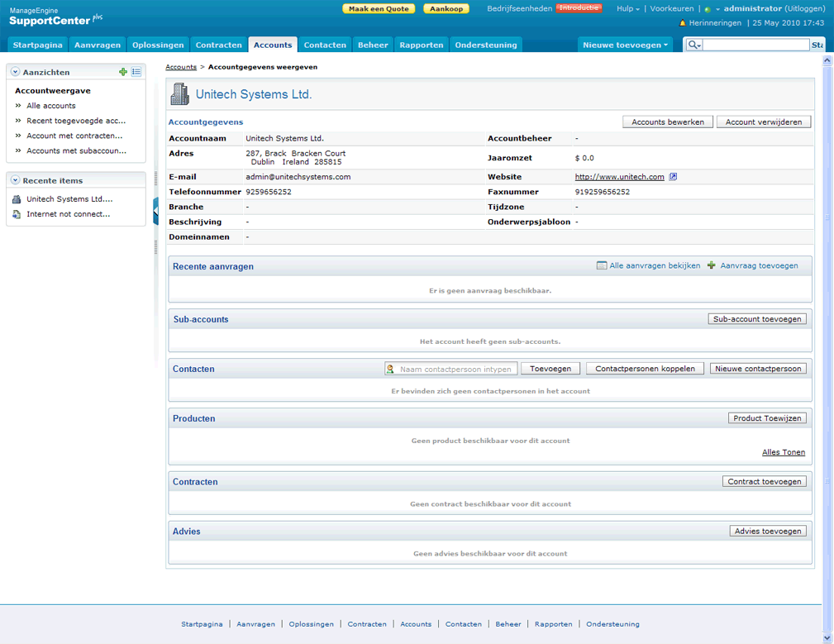Select Account met contracten... view

74,136
